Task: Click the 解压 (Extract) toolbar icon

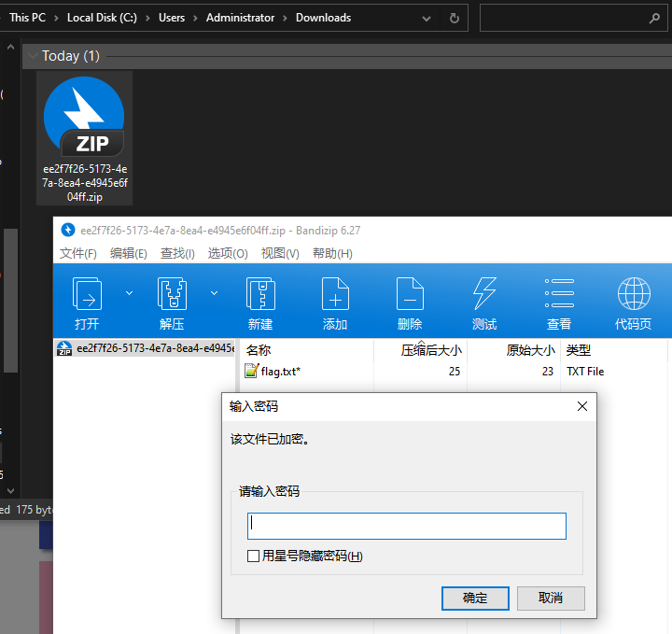Action: [172, 294]
